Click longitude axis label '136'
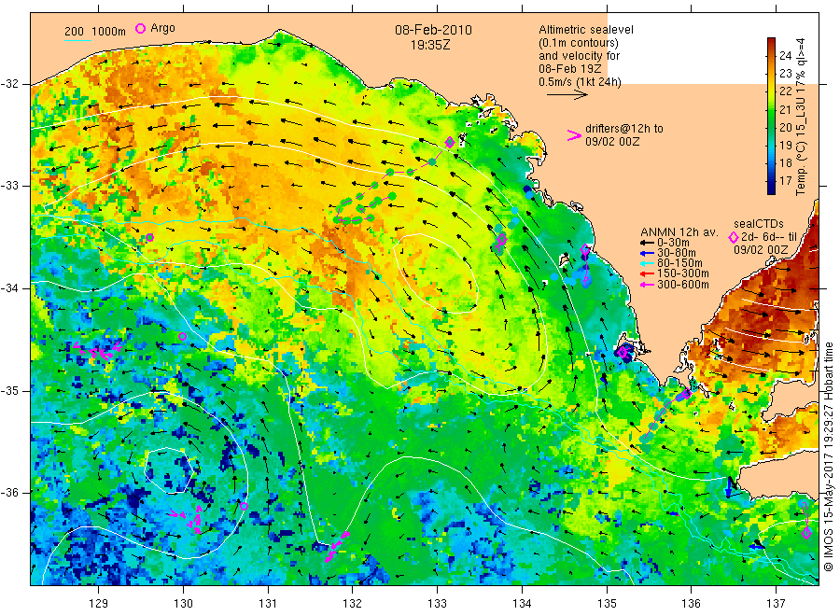 pos(691,604)
